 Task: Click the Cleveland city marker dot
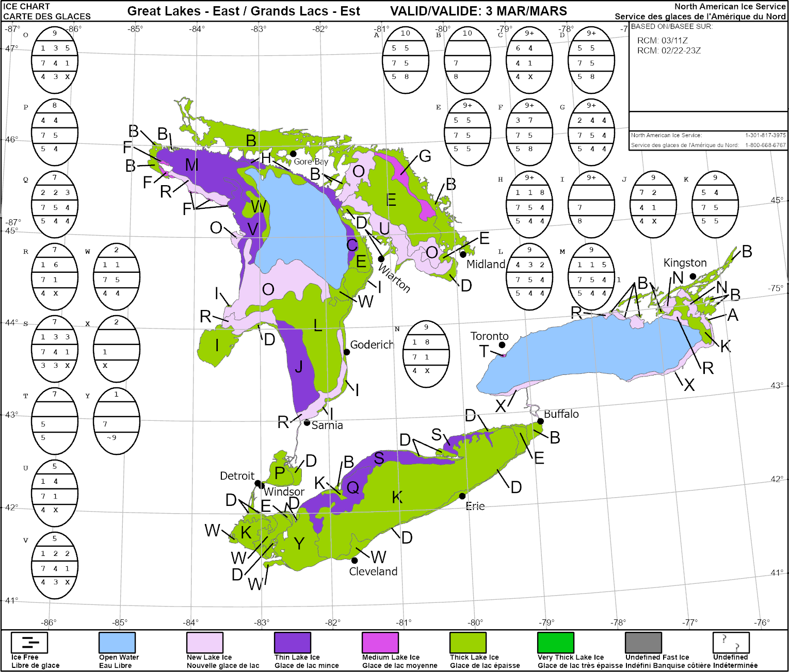[x=355, y=561]
